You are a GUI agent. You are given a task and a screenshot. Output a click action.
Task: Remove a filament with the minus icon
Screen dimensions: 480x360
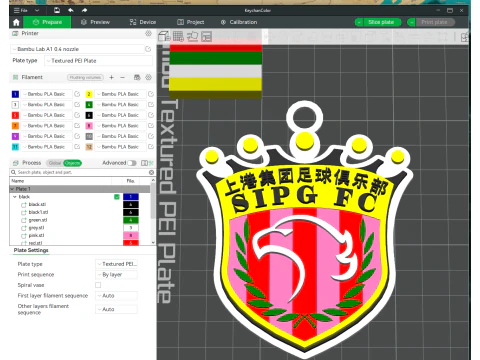(123, 77)
